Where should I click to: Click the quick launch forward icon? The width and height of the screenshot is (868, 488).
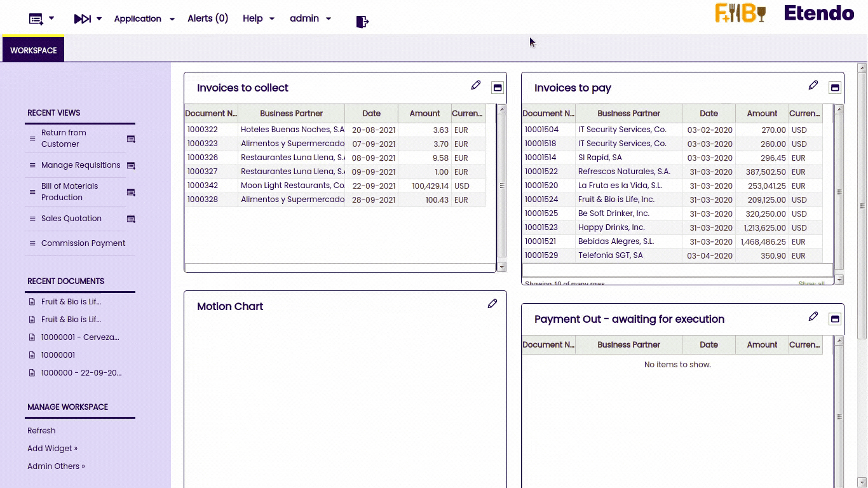pos(83,19)
